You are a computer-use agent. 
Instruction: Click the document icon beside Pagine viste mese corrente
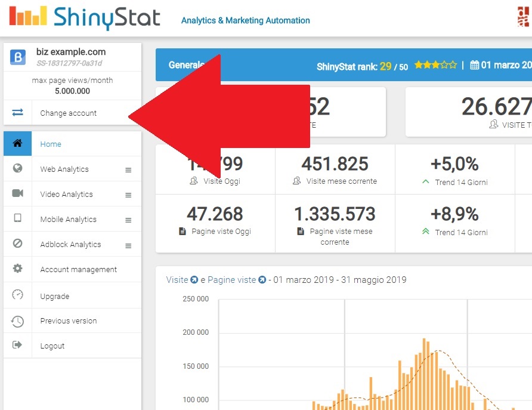pos(301,231)
